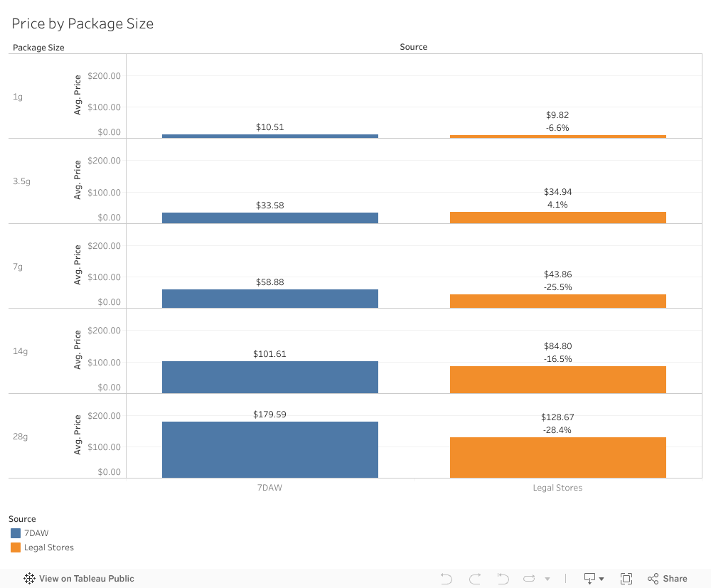
Task: Click the Redo arrow icon
Action: point(475,579)
